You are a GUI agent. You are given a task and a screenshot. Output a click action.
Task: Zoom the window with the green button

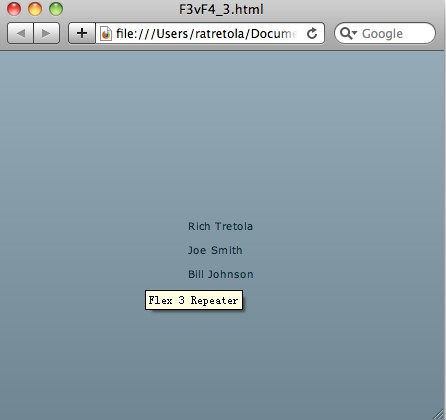[x=56, y=9]
